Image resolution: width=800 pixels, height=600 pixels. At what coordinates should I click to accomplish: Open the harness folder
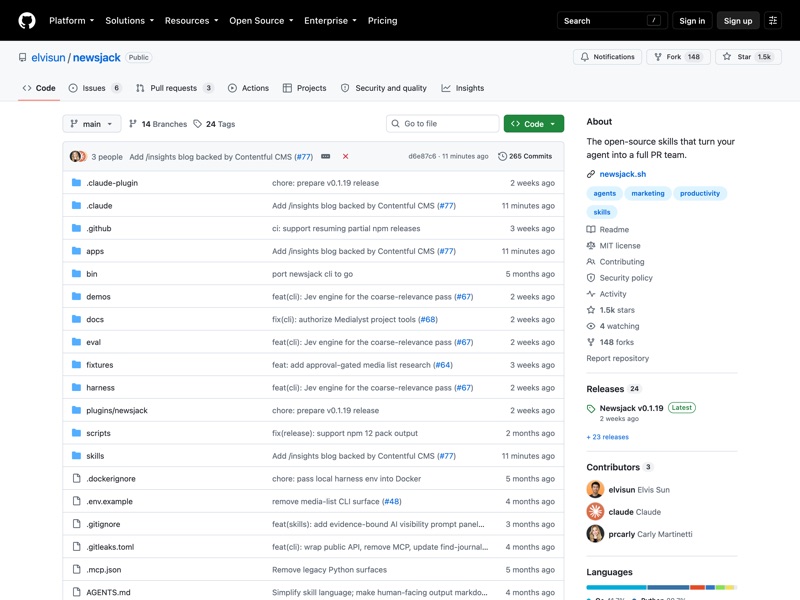(101, 388)
